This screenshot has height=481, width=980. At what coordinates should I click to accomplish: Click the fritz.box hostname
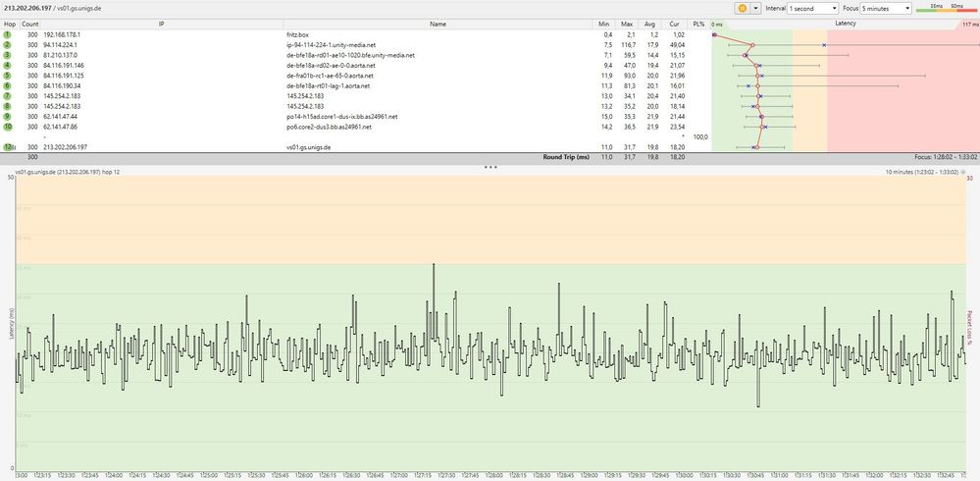coord(297,35)
